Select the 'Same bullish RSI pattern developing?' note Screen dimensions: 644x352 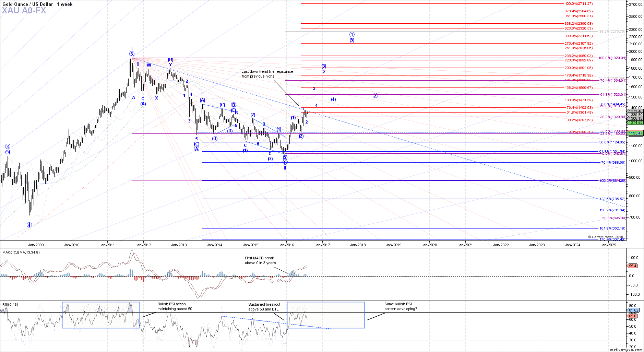click(x=401, y=306)
